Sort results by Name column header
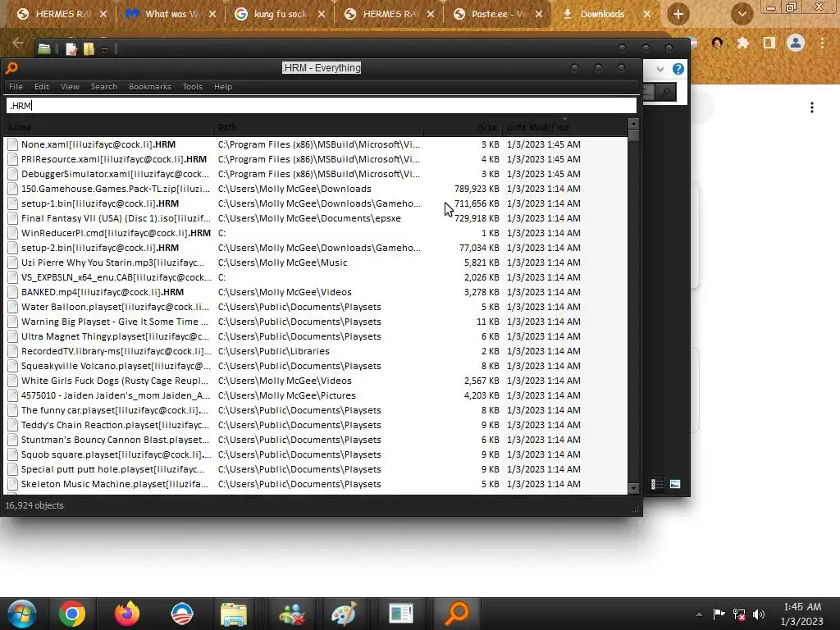The height and width of the screenshot is (630, 840). 108,127
